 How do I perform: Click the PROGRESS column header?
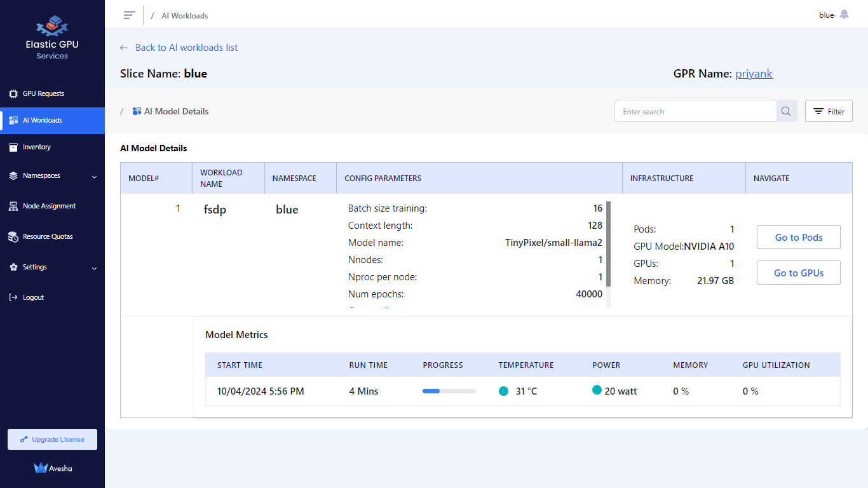coord(443,365)
